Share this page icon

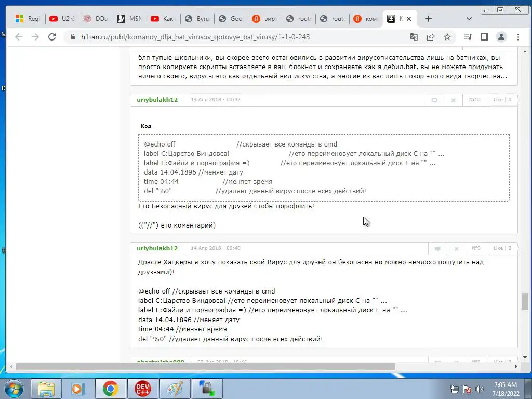point(431,37)
